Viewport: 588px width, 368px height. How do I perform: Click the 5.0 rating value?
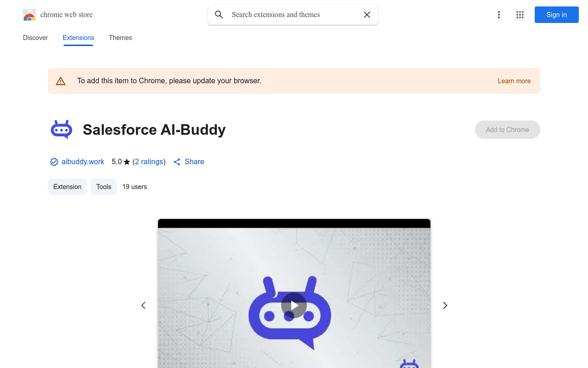click(117, 162)
